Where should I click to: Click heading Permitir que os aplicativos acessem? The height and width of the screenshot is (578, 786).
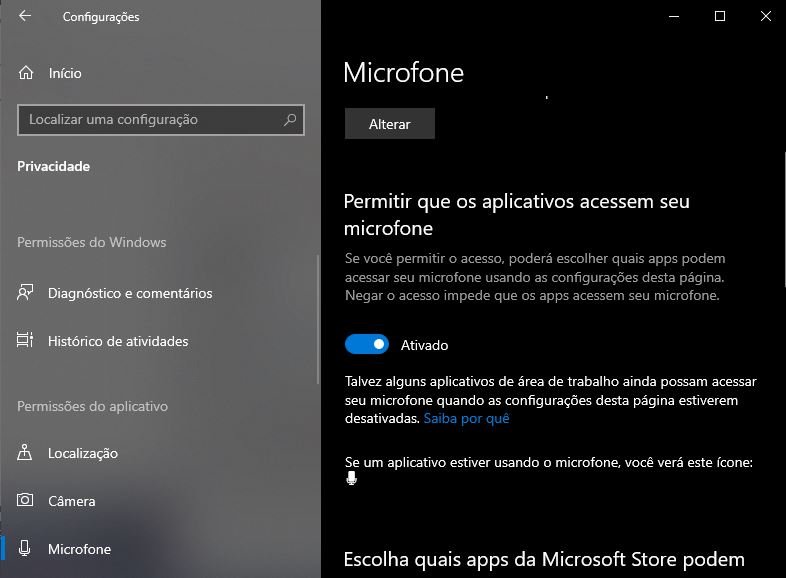tap(516, 215)
